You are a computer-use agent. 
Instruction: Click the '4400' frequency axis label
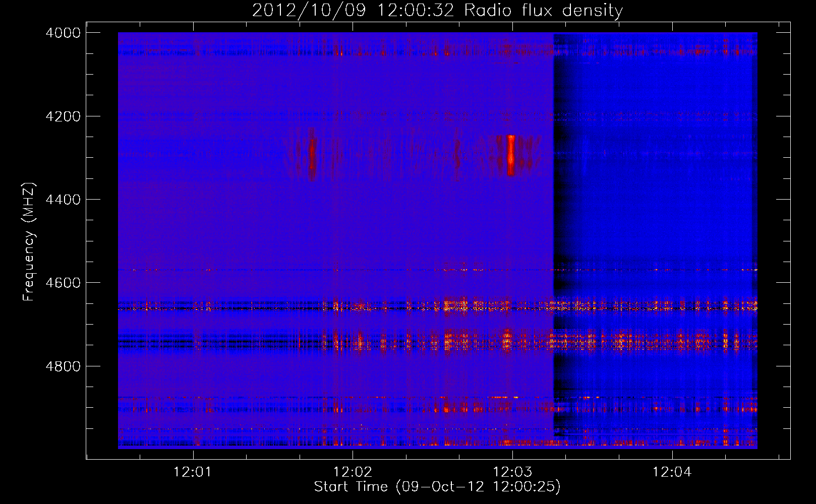tap(63, 200)
